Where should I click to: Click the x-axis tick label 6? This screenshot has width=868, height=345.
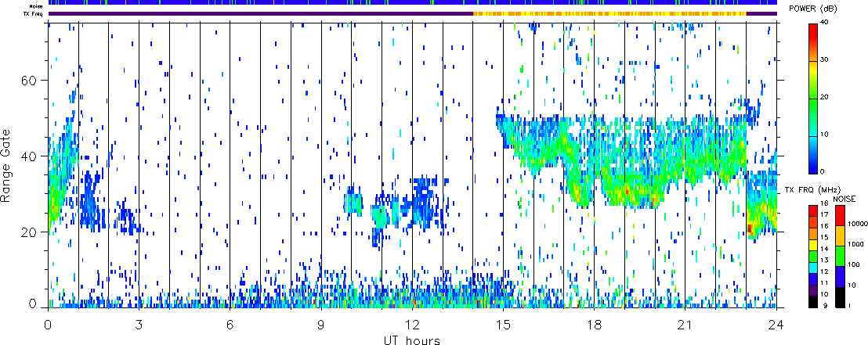point(230,325)
